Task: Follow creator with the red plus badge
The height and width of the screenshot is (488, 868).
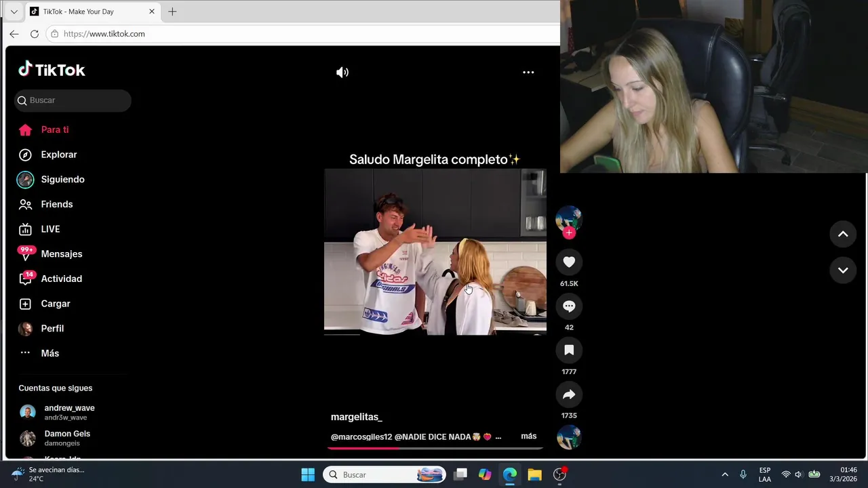Action: click(x=569, y=232)
